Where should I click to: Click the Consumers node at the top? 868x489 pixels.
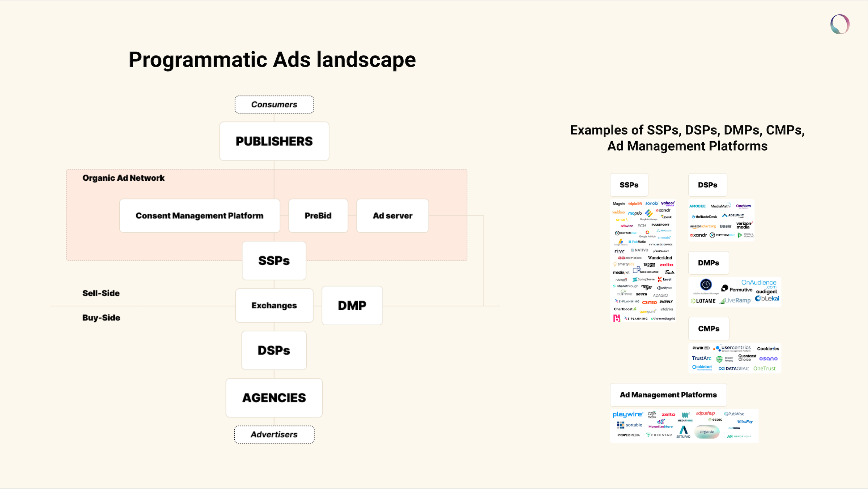tap(274, 104)
